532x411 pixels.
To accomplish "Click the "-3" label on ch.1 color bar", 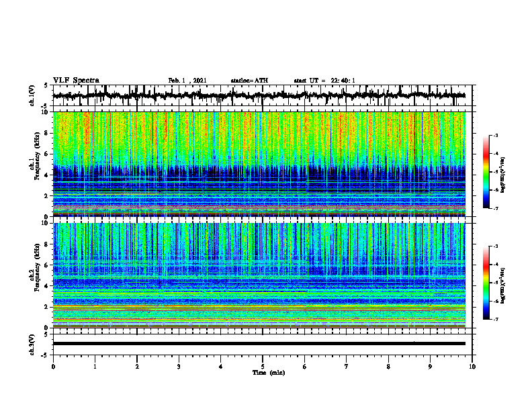I will (496, 135).
